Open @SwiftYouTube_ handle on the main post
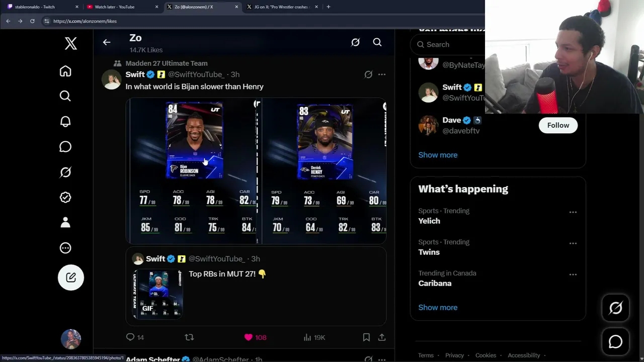The height and width of the screenshot is (362, 644). tap(196, 74)
